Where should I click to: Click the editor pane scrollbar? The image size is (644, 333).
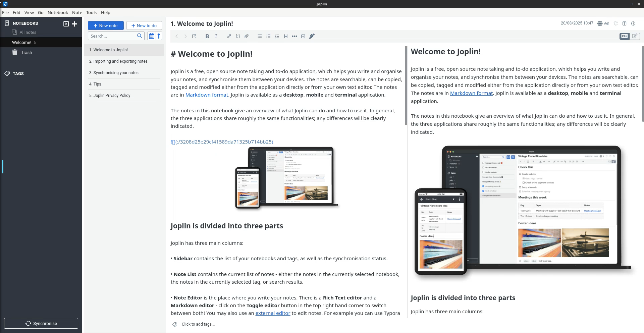[x=406, y=86]
